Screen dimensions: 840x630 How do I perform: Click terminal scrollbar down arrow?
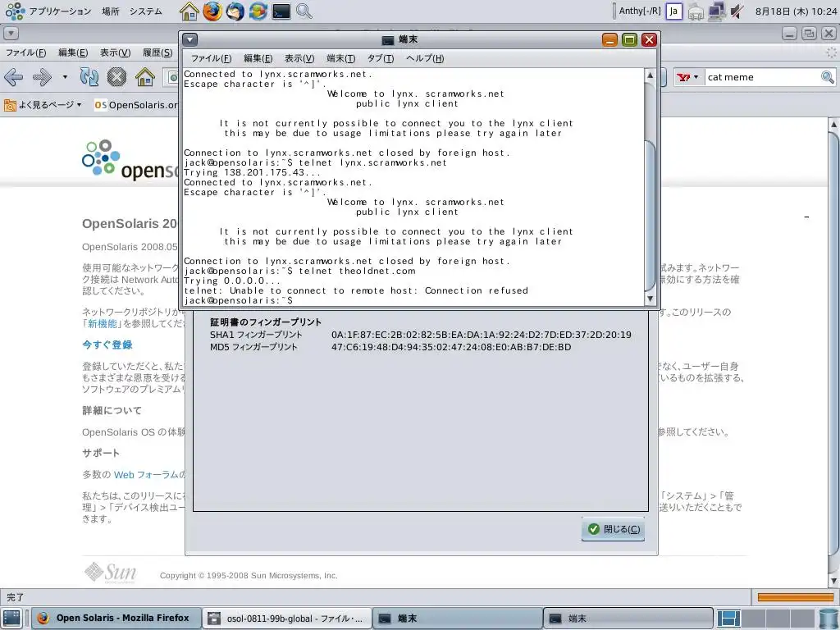tap(650, 299)
